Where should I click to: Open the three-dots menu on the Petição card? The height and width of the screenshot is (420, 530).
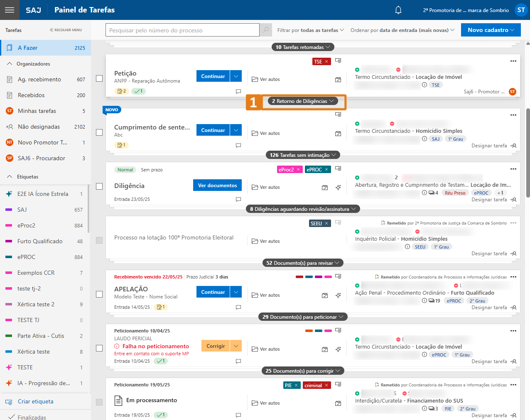[x=513, y=61]
